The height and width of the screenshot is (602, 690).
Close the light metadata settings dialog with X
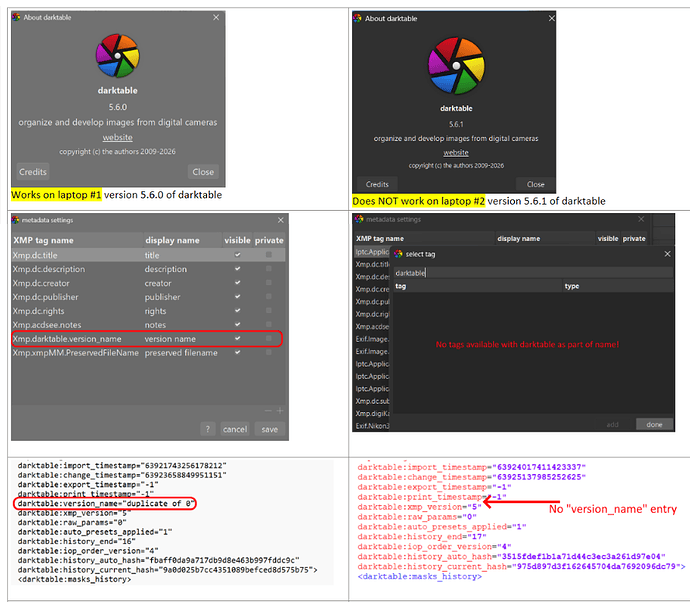pyautogui.click(x=281, y=220)
